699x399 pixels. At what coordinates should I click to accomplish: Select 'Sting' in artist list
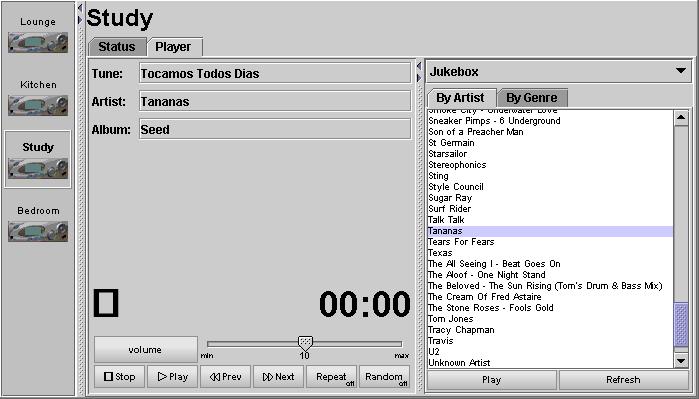(x=438, y=176)
